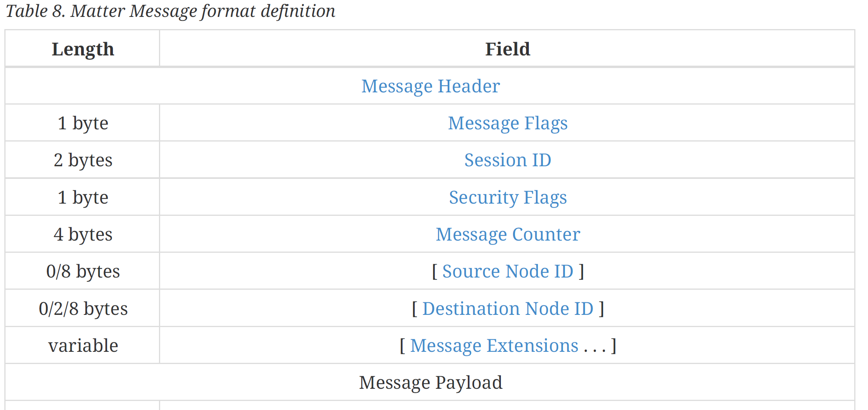
Task: Follow the Message Extensions link
Action: tap(494, 346)
